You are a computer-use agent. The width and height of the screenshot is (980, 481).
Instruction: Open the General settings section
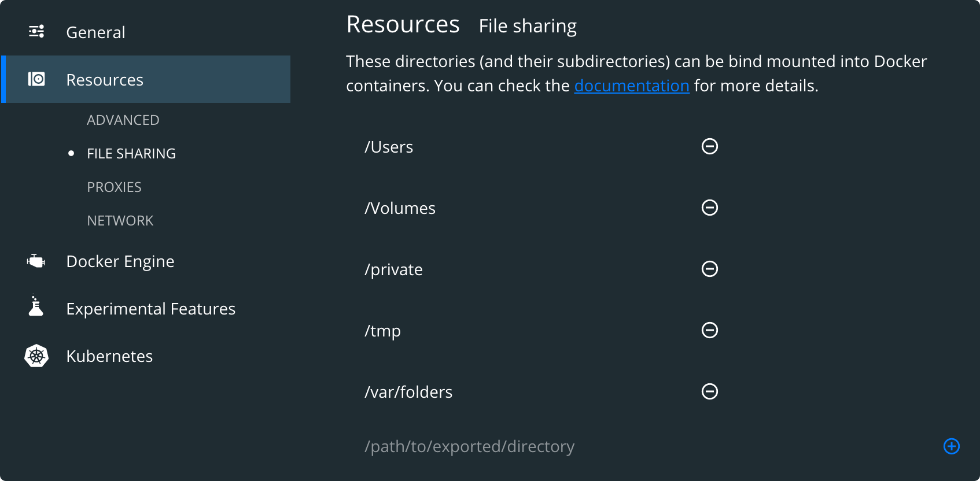pos(95,32)
